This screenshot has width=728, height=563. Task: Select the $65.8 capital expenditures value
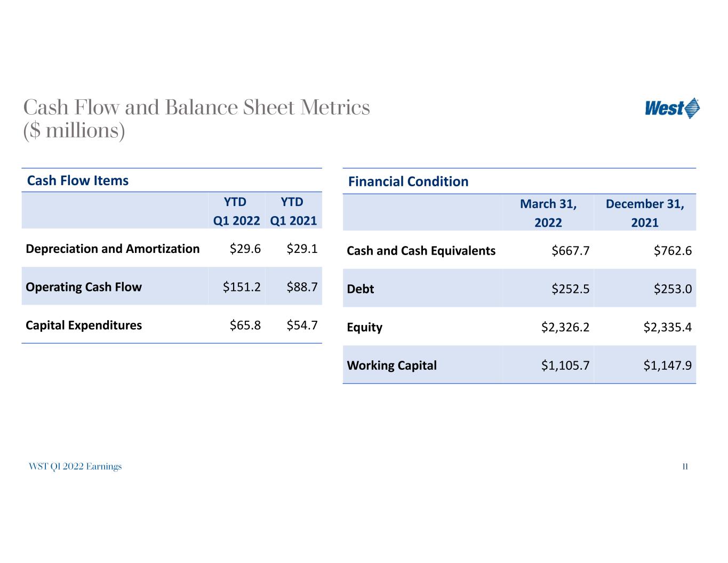245,326
